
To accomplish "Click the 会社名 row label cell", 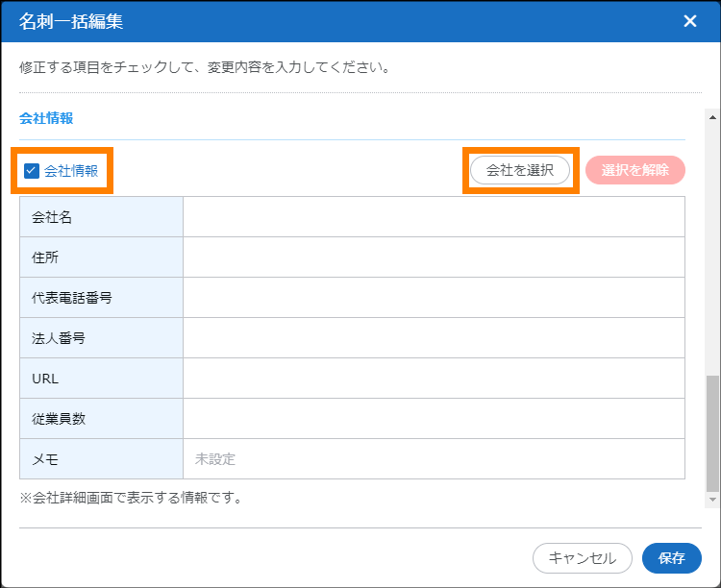I will click(101, 217).
